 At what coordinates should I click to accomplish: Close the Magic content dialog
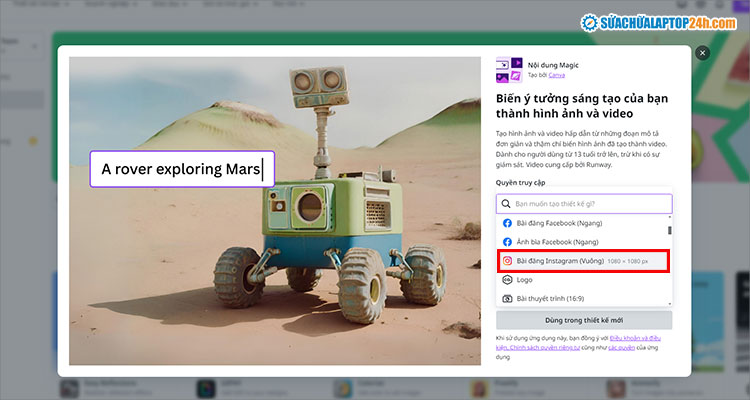point(702,53)
